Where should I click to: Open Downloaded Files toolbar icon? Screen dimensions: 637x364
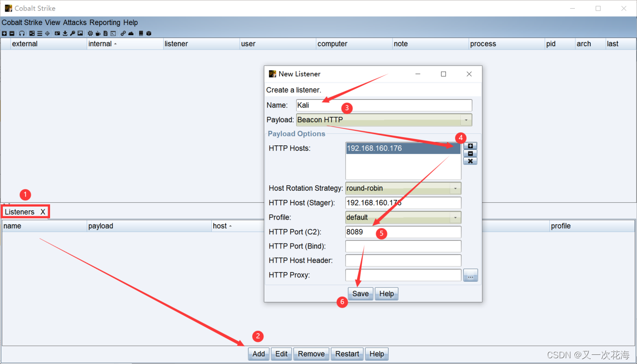coord(65,34)
